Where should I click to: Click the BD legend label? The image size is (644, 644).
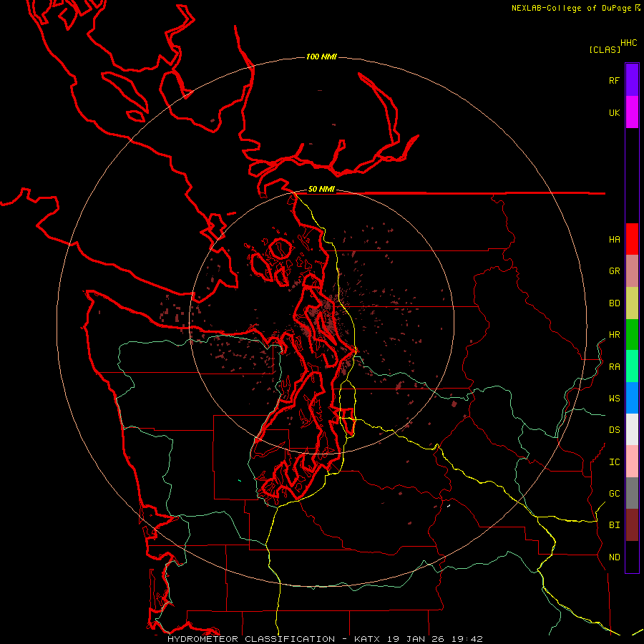pyautogui.click(x=614, y=303)
